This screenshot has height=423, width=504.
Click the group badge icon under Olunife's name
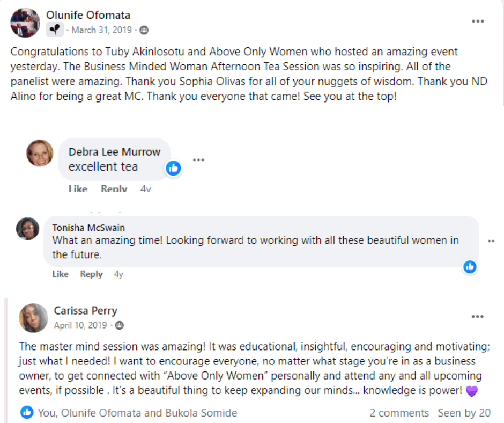coord(55,30)
